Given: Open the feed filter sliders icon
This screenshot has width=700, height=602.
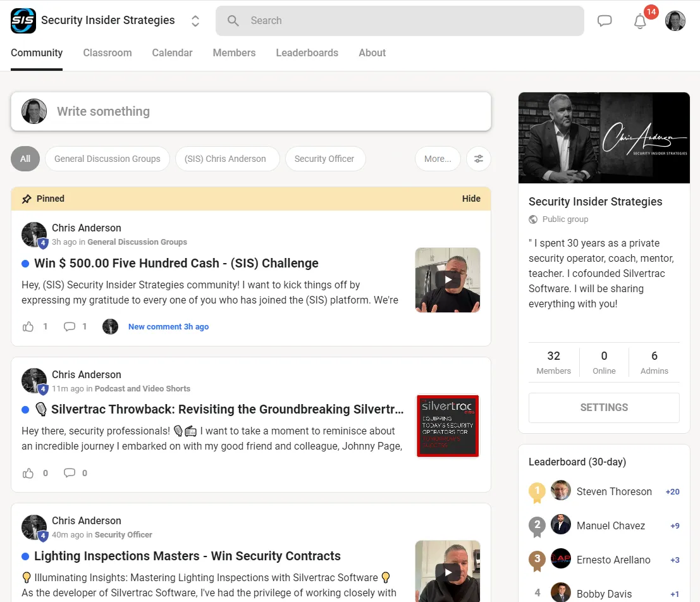Looking at the screenshot, I should [479, 159].
